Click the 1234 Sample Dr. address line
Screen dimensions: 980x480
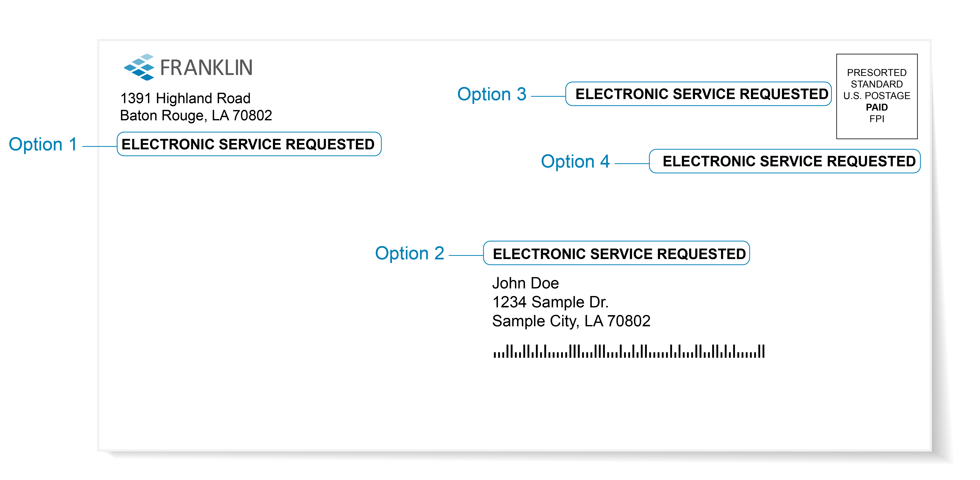click(x=550, y=302)
